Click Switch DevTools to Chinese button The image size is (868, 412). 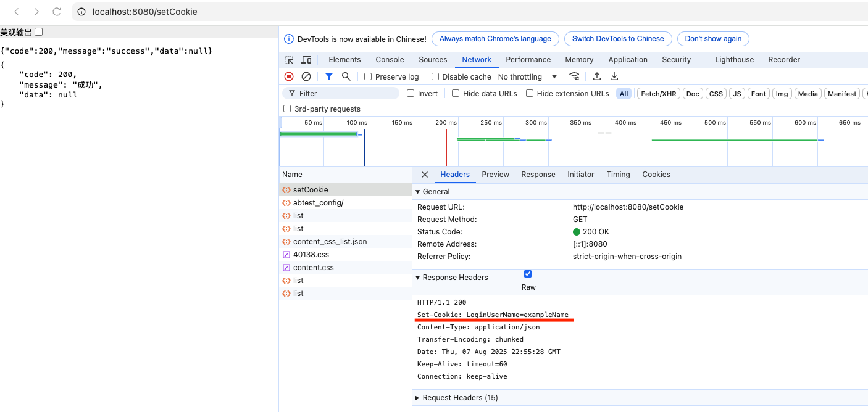click(x=618, y=39)
